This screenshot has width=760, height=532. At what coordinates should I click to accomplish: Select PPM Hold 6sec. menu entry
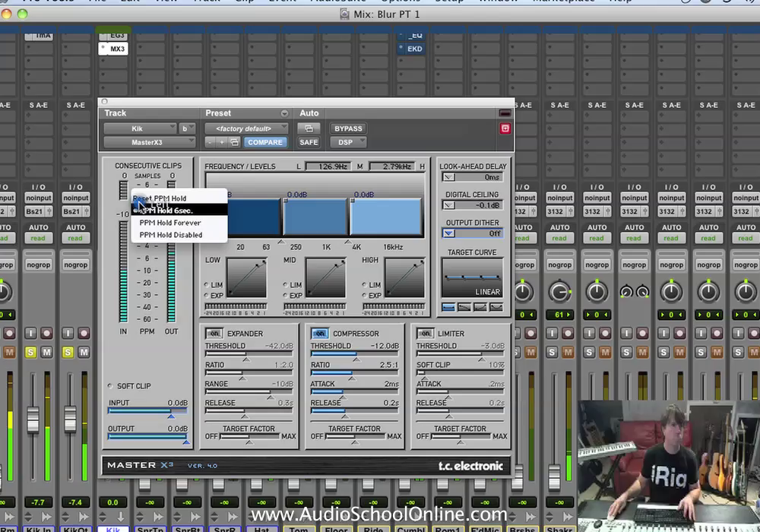tap(179, 211)
